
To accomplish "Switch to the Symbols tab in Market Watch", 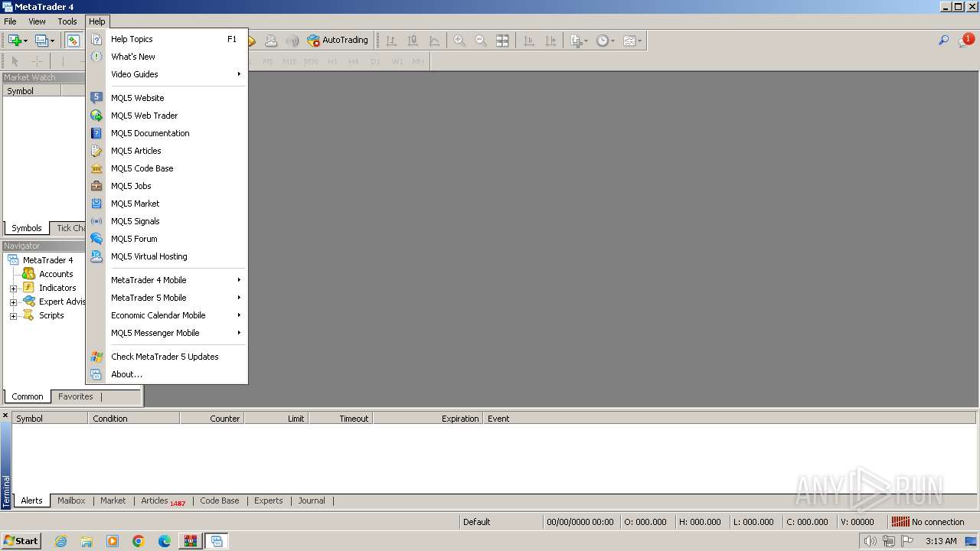I will tap(26, 228).
